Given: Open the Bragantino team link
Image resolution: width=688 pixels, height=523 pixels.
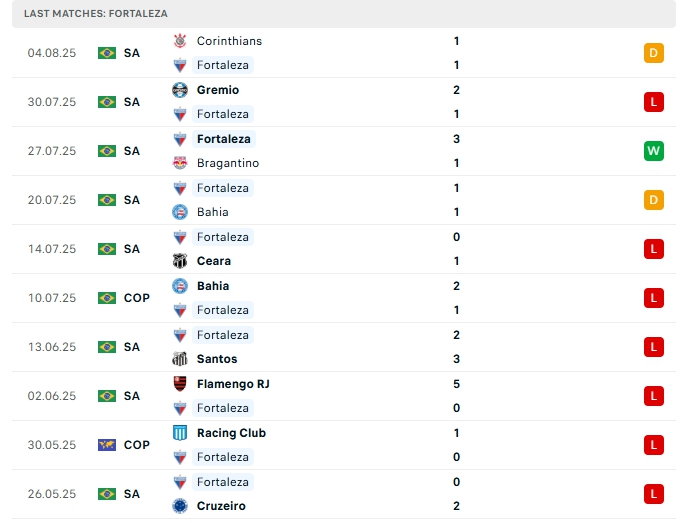Looking at the screenshot, I should pyautogui.click(x=227, y=163).
